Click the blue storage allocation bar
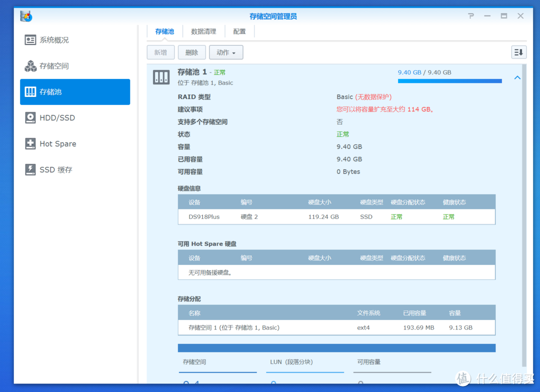Screen dimensions: 540x392 (x=336, y=348)
